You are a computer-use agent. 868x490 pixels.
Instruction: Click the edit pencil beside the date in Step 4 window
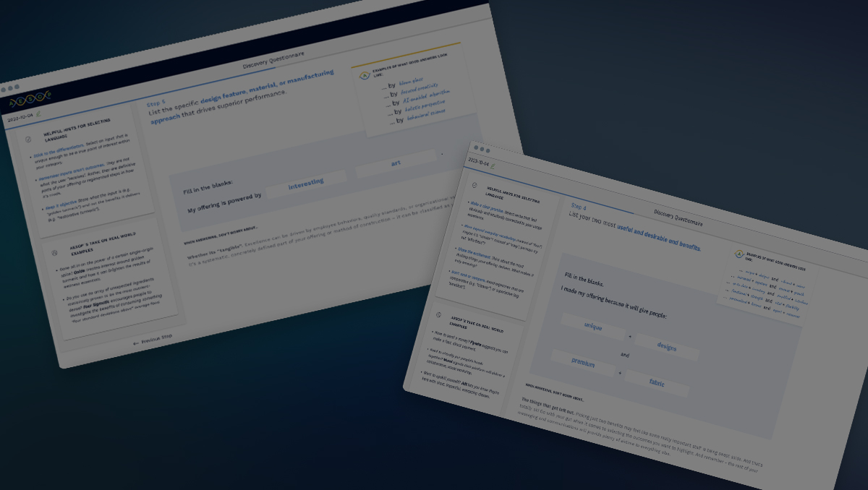(x=493, y=165)
